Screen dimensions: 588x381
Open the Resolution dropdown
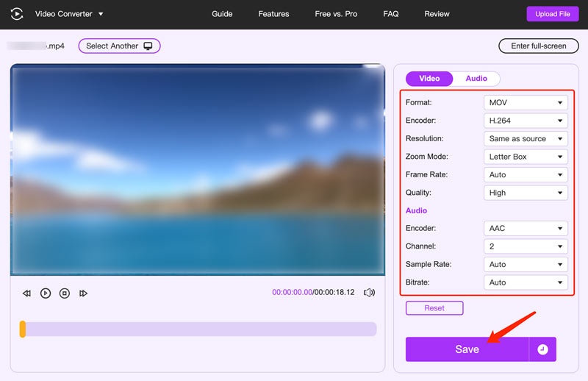pyautogui.click(x=526, y=139)
